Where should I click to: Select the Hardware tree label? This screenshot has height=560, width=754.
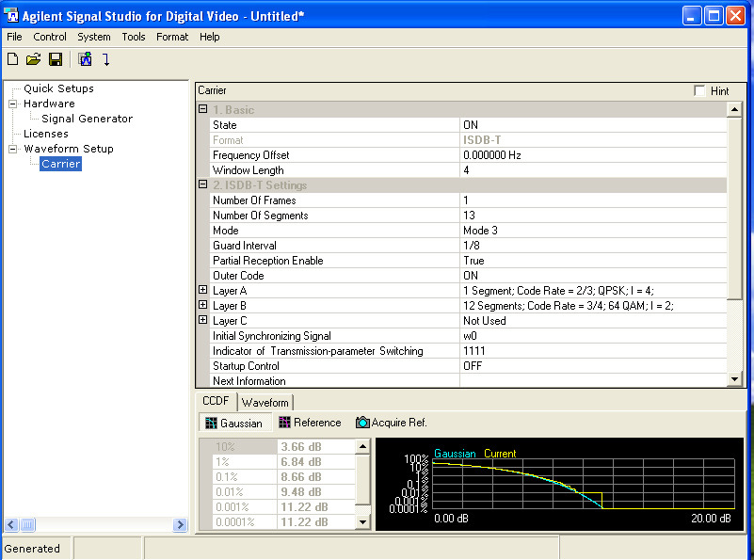click(49, 104)
